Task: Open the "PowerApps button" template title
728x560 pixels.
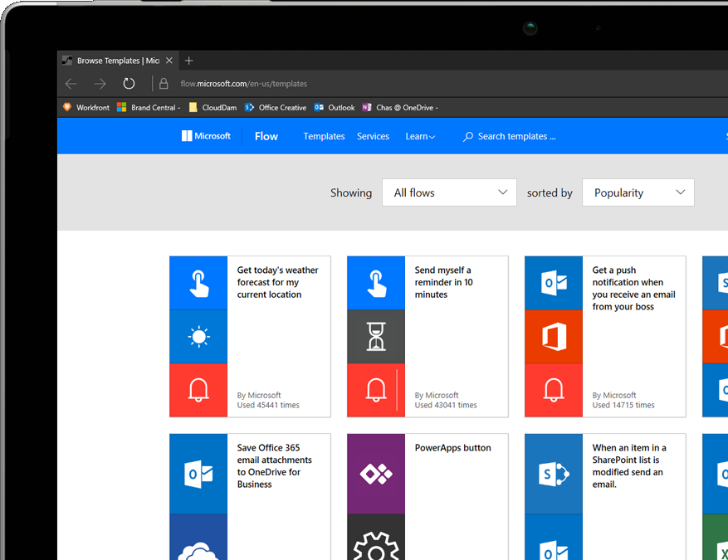Action: pyautogui.click(x=452, y=448)
